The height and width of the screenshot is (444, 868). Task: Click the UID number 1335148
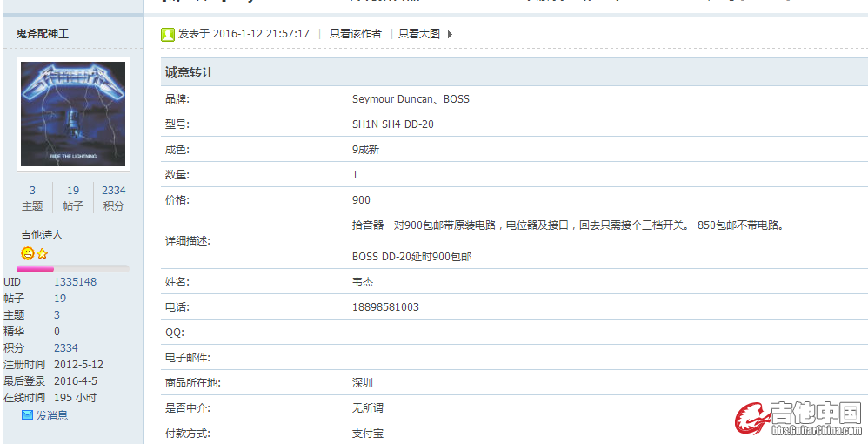click(76, 281)
